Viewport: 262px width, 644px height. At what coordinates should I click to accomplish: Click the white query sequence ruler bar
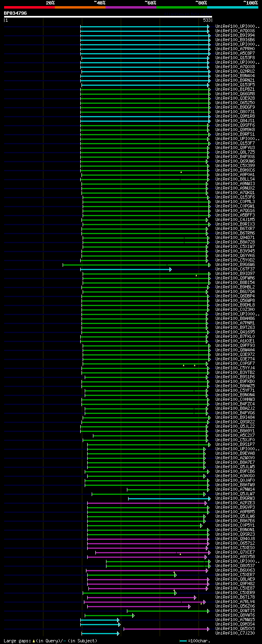[108, 17]
